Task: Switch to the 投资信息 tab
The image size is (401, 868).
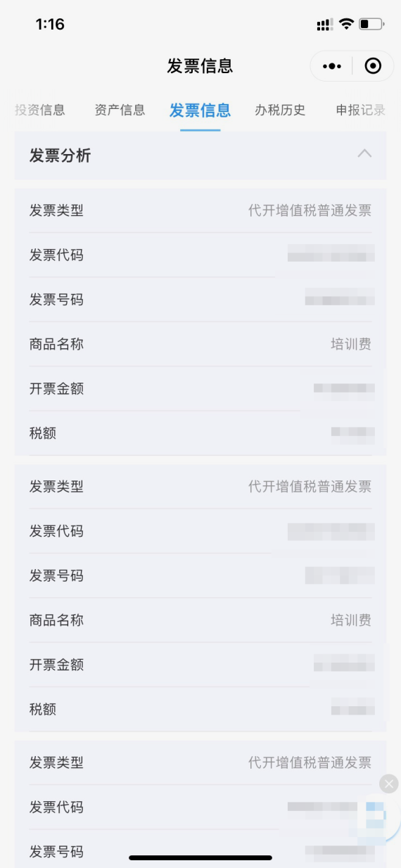Action: click(x=39, y=110)
